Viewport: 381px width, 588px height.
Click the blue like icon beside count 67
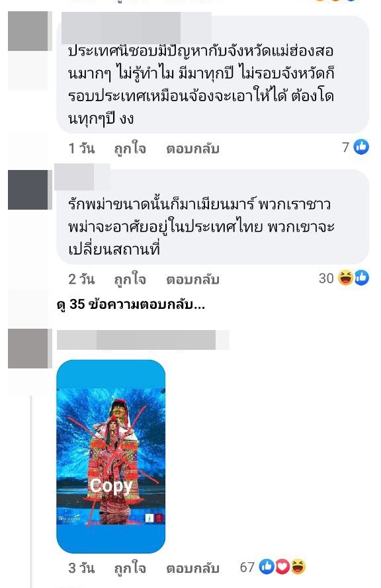pos(267,566)
